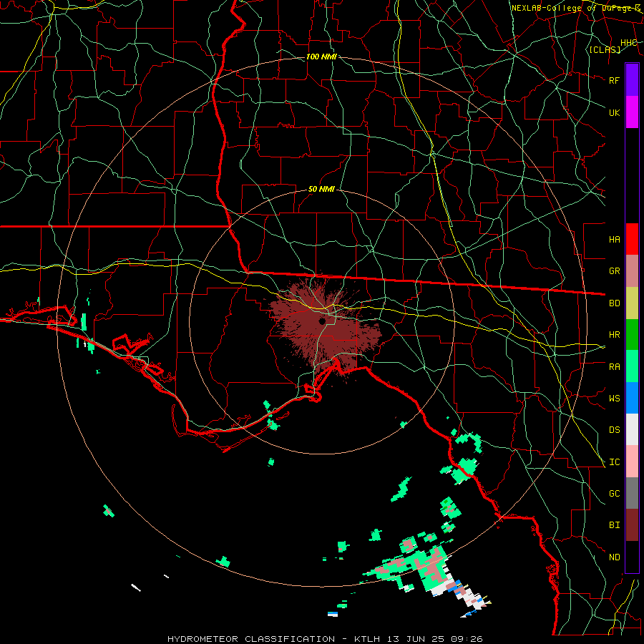644x644 pixels.
Task: Pick the dusty pink GR legend swatch
Action: click(x=632, y=271)
